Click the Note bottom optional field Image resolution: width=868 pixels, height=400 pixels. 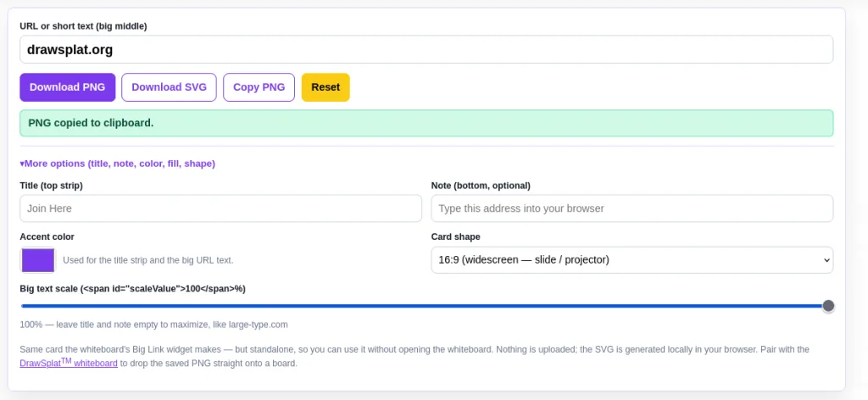pyautogui.click(x=632, y=208)
